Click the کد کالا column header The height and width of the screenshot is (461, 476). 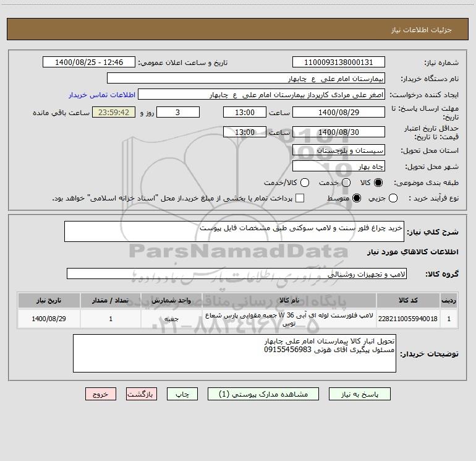tap(408, 300)
